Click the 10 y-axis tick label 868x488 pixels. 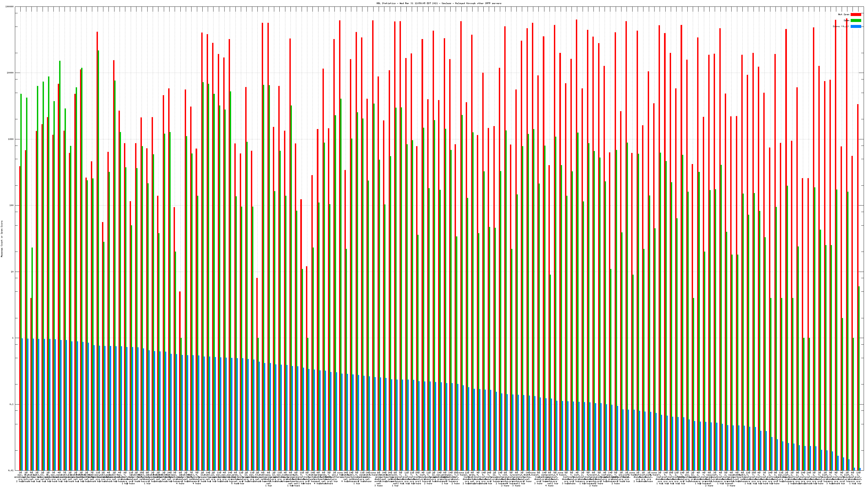(x=12, y=272)
